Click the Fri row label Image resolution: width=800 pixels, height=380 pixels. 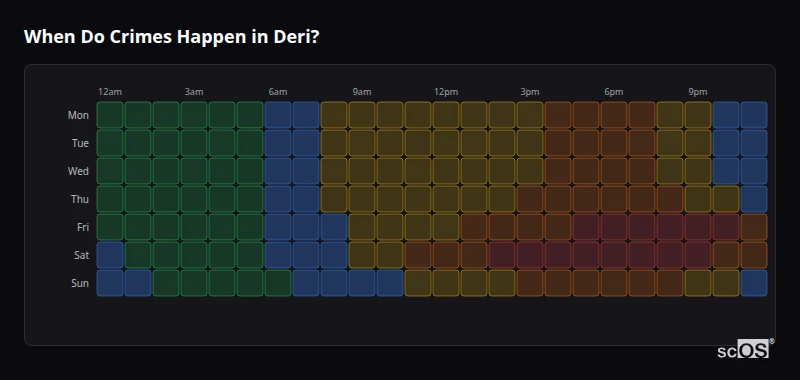(x=83, y=227)
